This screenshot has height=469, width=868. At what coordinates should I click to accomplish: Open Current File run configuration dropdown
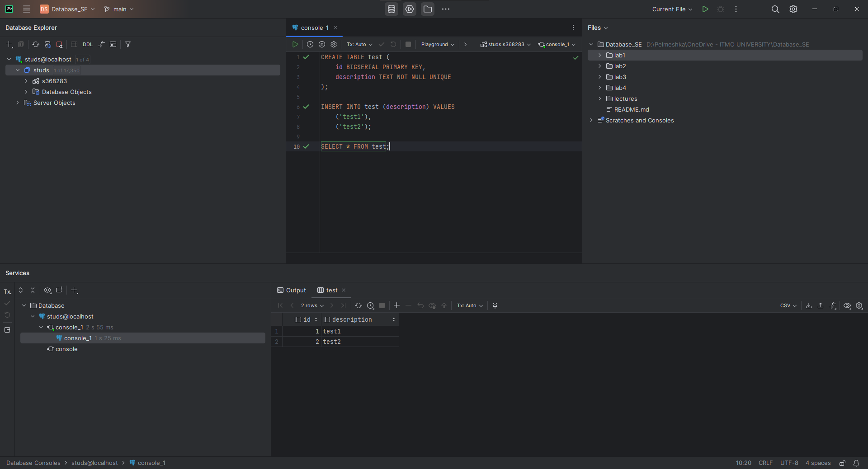[672, 9]
